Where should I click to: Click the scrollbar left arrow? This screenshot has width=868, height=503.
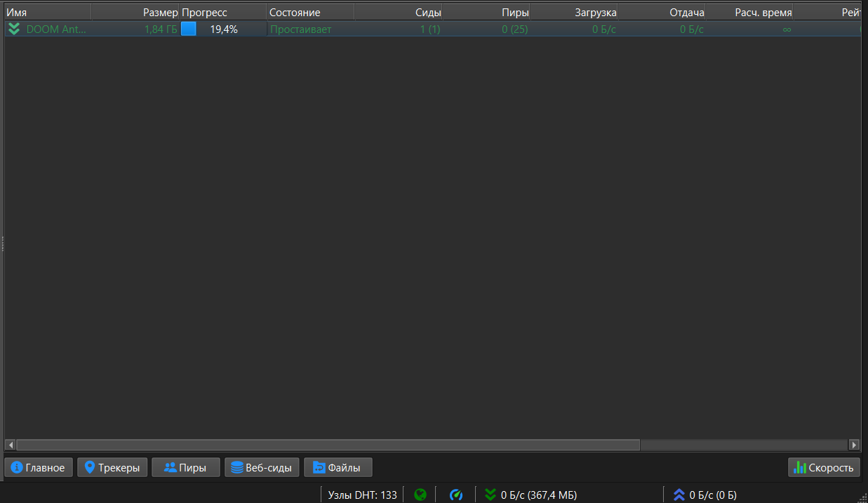(11, 445)
